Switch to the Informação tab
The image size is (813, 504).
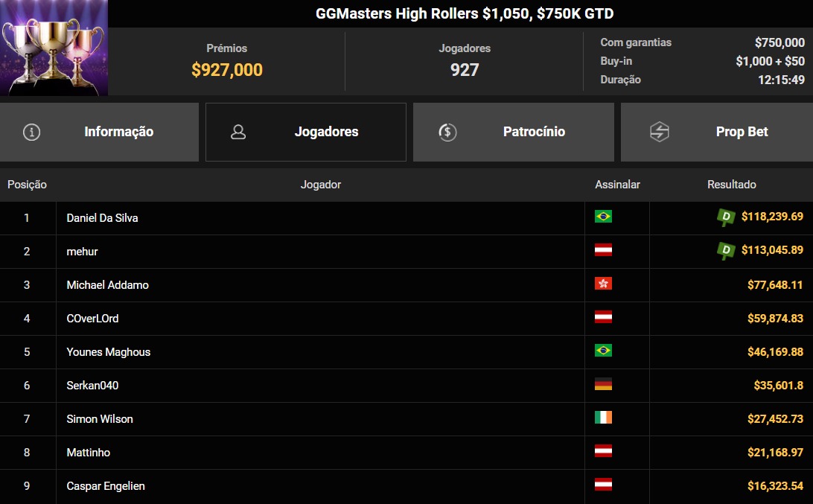(x=118, y=131)
